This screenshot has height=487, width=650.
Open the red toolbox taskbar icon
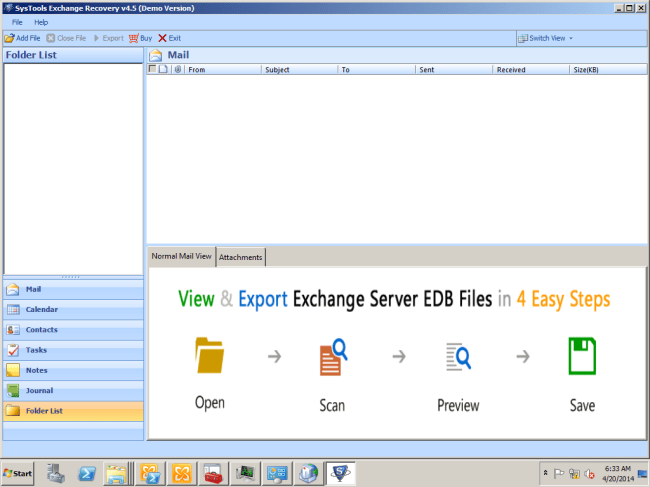(213, 473)
